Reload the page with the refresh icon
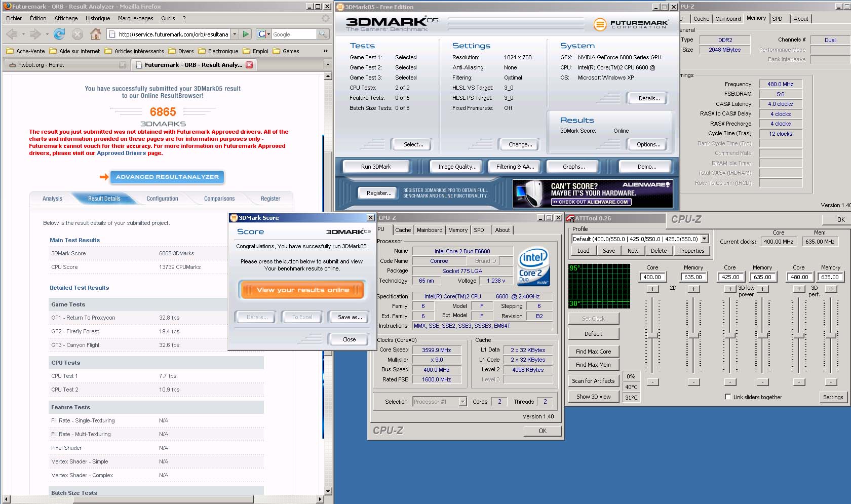 point(59,34)
